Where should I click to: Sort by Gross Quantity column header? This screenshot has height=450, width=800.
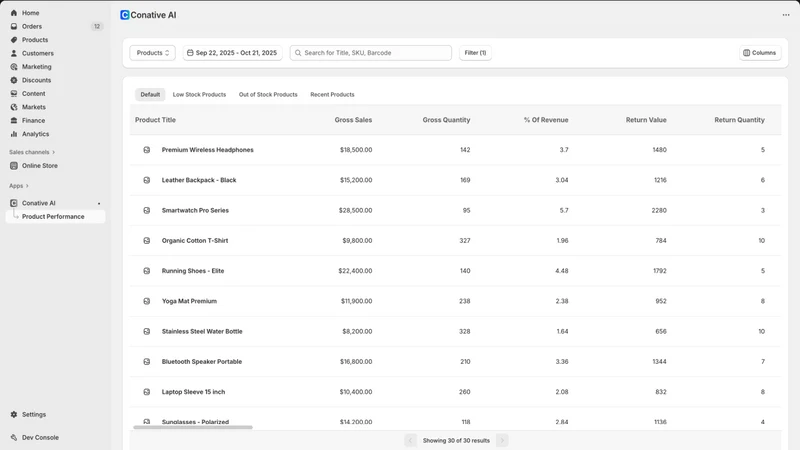[x=446, y=120]
